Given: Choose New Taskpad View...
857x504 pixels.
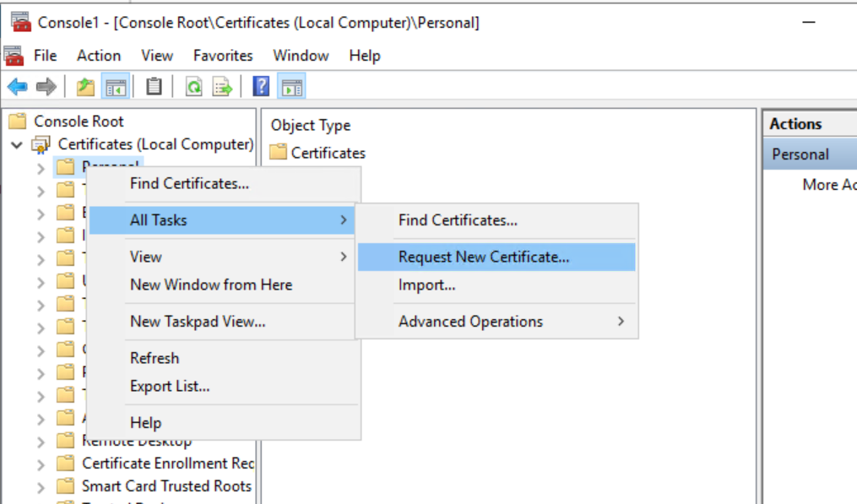Looking at the screenshot, I should pyautogui.click(x=224, y=322).
